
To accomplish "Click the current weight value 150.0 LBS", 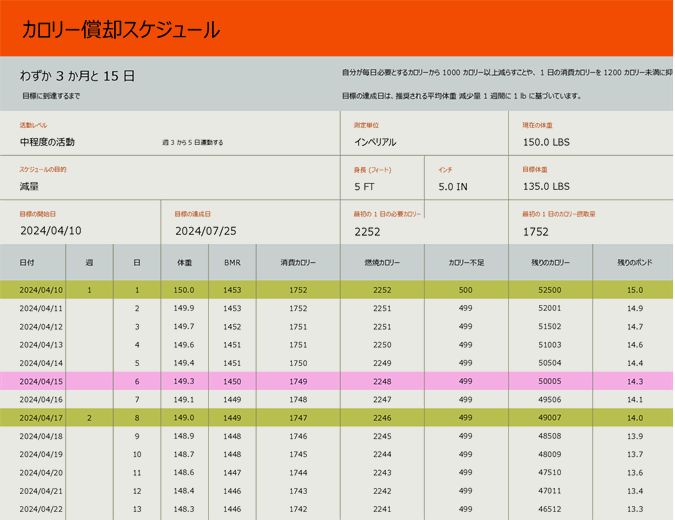I will click(x=546, y=142).
